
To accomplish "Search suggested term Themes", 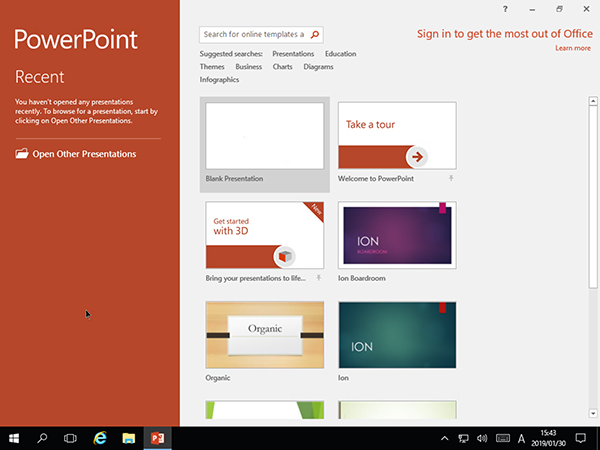I will pyautogui.click(x=212, y=67).
